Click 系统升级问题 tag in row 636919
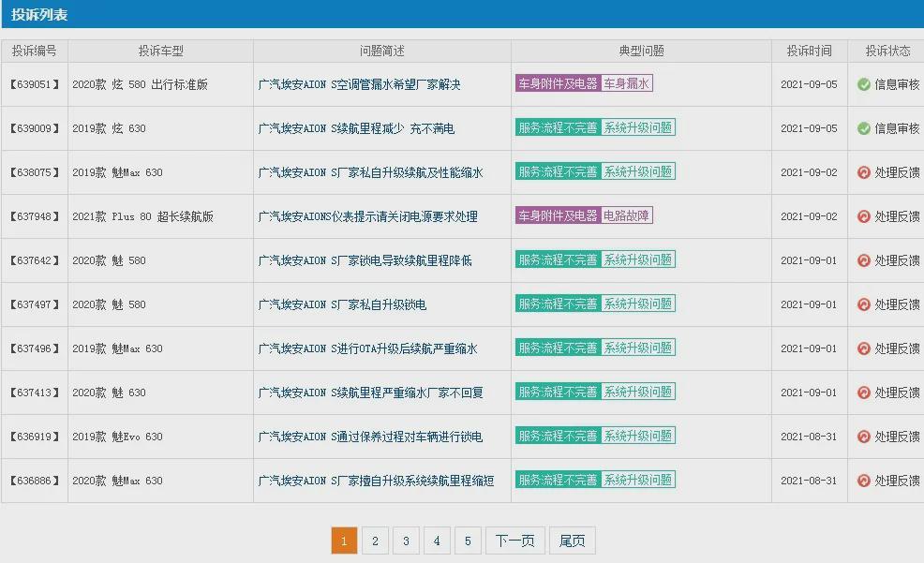Screen dimensions: 924x563 click(x=638, y=436)
